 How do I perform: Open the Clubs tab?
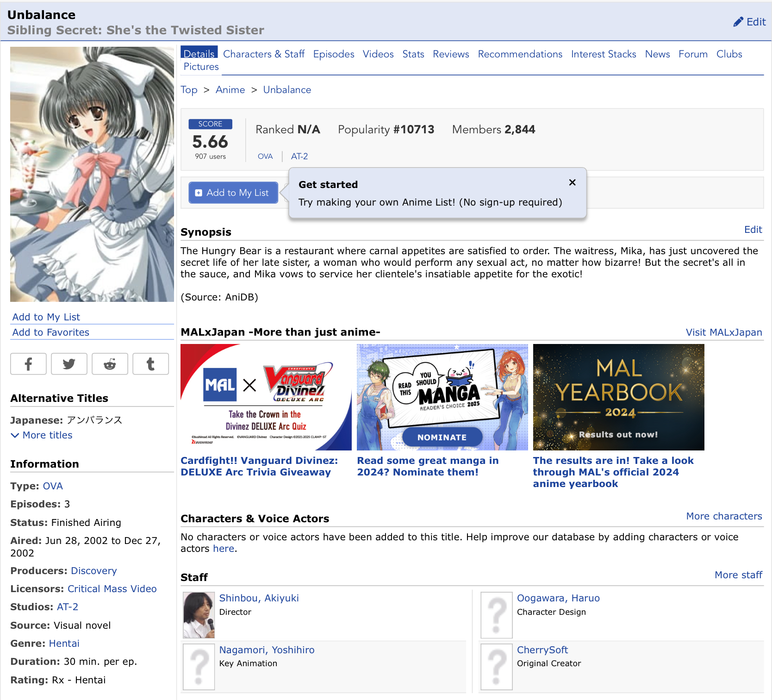[729, 54]
